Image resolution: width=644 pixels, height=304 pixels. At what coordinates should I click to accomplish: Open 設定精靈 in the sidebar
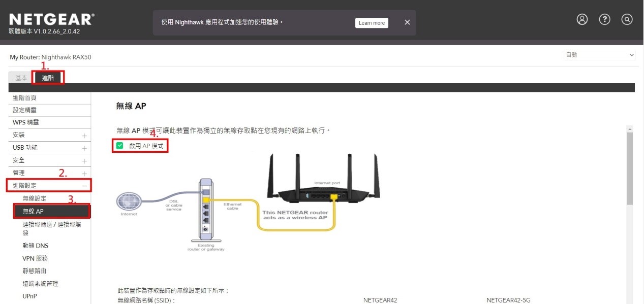pos(50,110)
